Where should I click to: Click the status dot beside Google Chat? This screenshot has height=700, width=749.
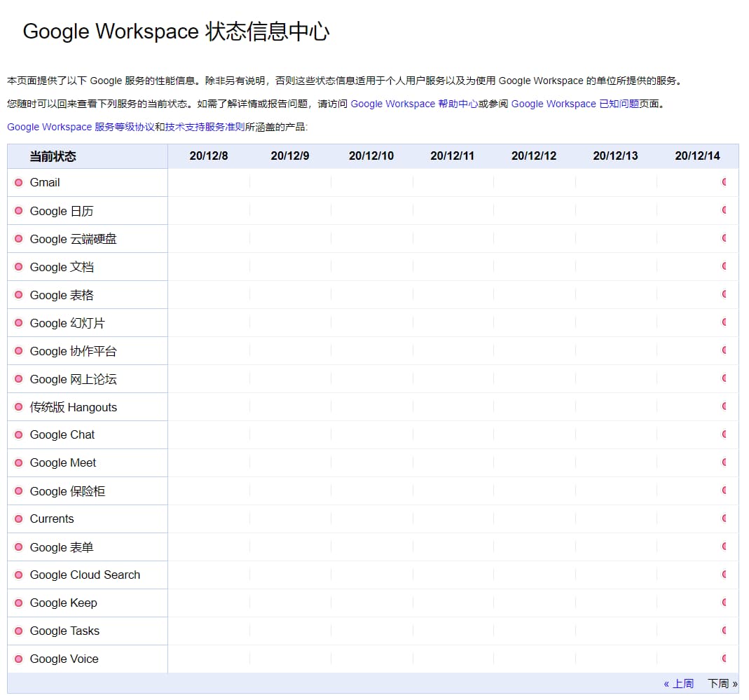(x=19, y=435)
